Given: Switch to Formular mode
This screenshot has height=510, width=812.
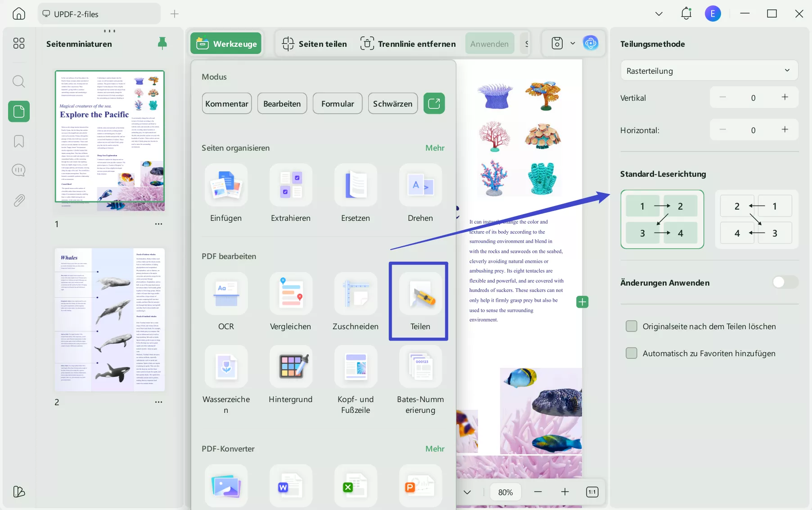Looking at the screenshot, I should click(x=338, y=103).
